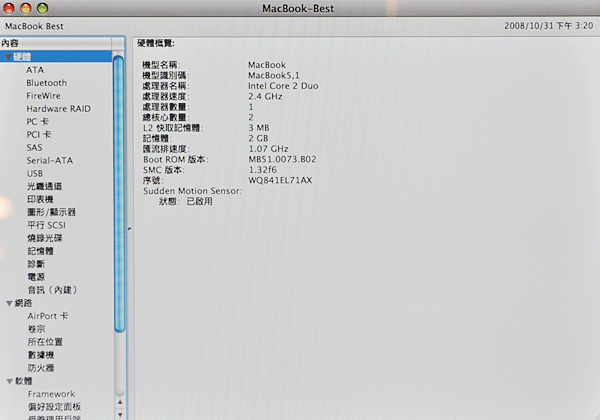Click the MacBook-Best window title
The height and width of the screenshot is (420, 600).
pyautogui.click(x=298, y=8)
